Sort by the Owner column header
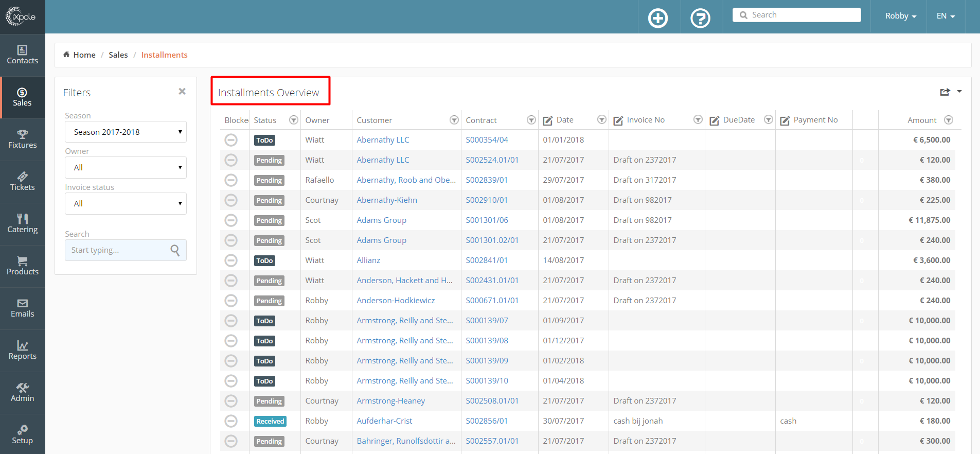This screenshot has width=980, height=454. [x=317, y=120]
